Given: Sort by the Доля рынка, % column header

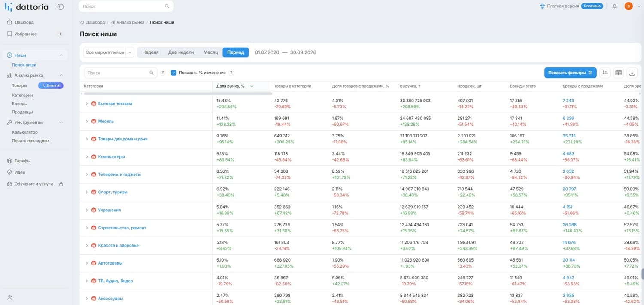Looking at the screenshot, I should [231, 86].
